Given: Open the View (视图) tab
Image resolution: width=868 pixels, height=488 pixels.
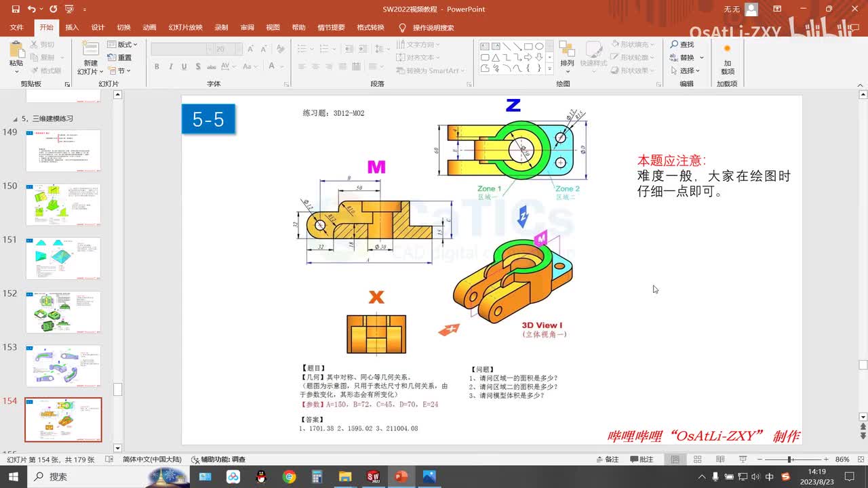Looking at the screenshot, I should 273,28.
